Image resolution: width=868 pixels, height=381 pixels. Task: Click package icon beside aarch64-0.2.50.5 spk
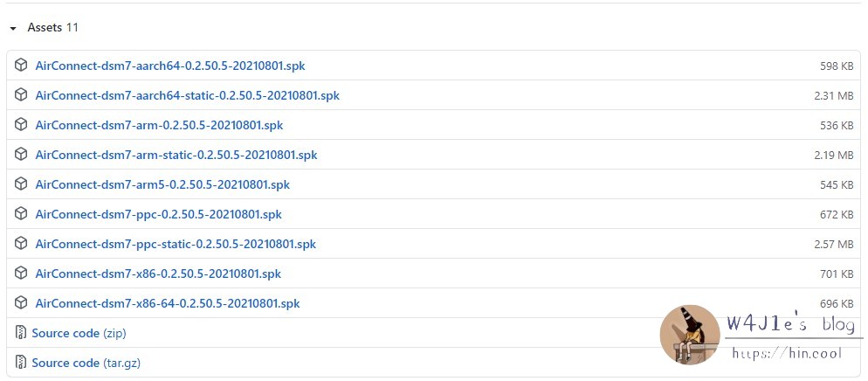point(21,66)
